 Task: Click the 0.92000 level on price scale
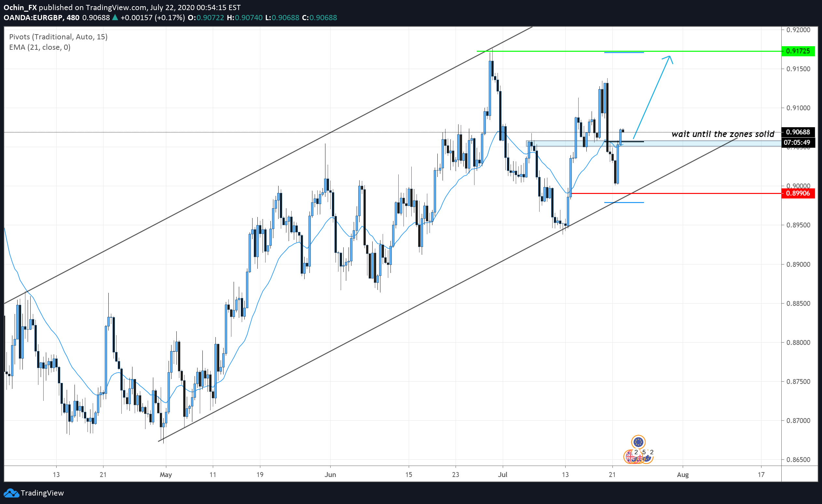tap(798, 30)
